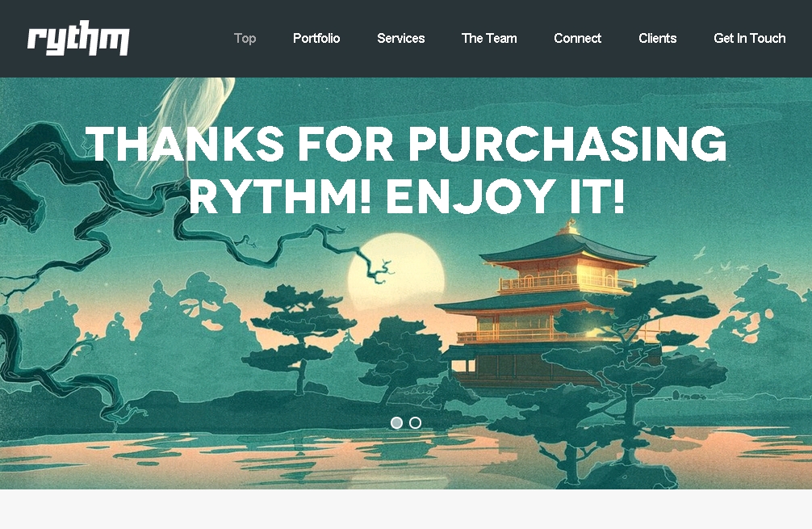The image size is (812, 529).
Task: Click the light gray section below slider
Action: point(406,510)
